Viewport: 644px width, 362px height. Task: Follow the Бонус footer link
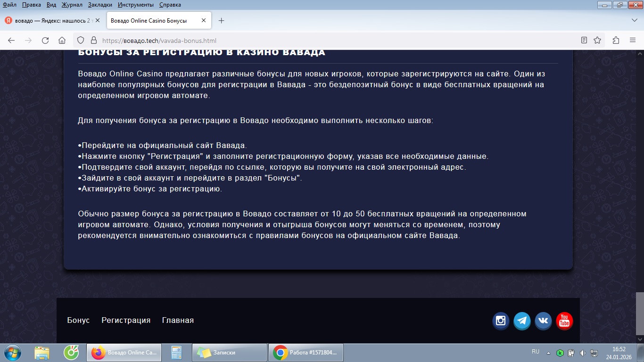[x=78, y=320]
